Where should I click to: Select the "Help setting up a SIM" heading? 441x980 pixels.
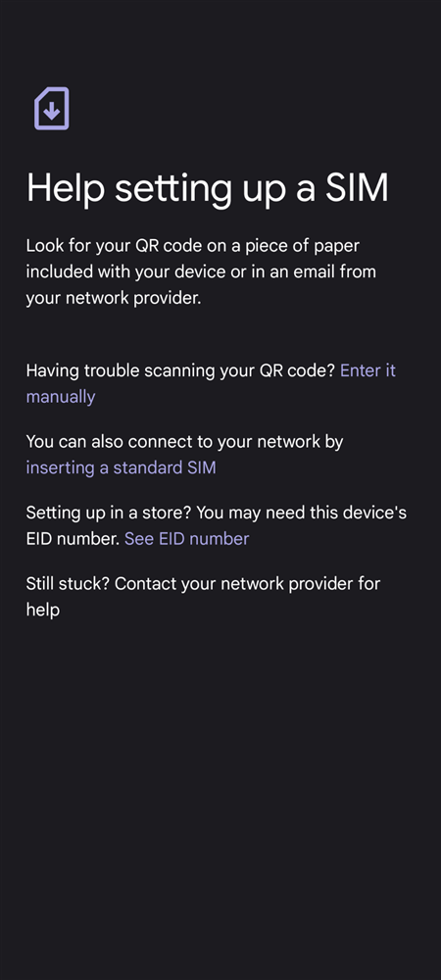(208, 187)
